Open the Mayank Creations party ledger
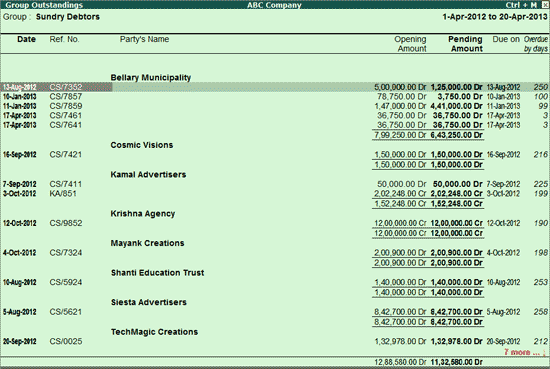The height and width of the screenshot is (369, 550). (x=147, y=243)
